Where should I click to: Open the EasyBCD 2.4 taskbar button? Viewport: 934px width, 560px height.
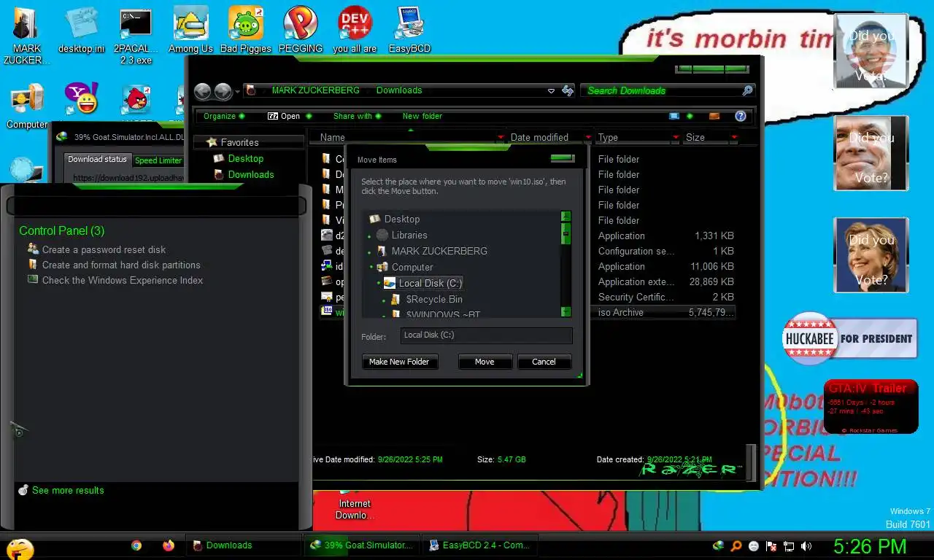point(480,545)
